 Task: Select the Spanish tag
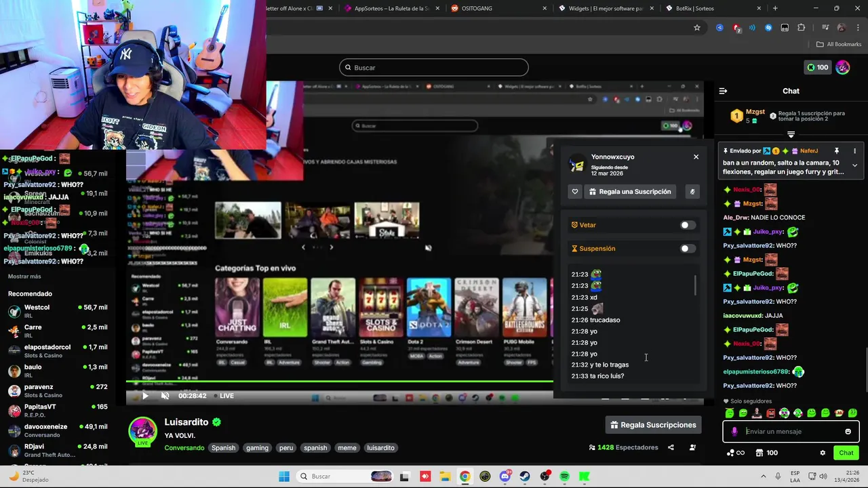[223, 448]
